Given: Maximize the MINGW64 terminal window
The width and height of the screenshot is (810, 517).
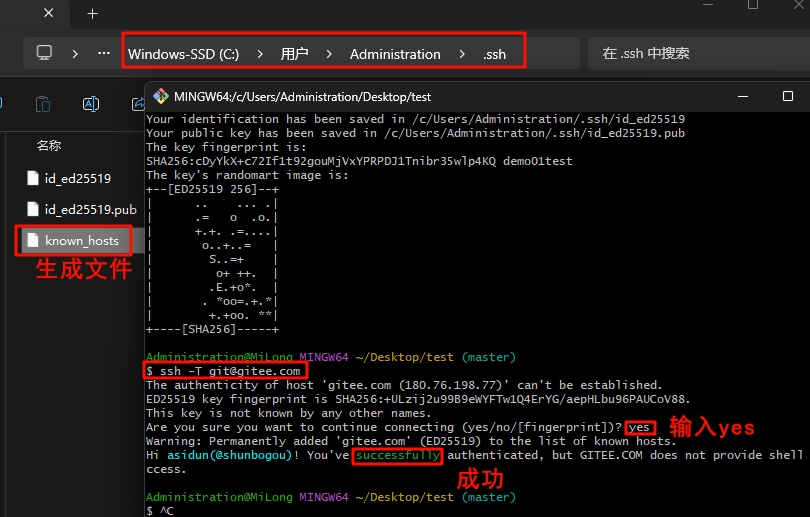Looking at the screenshot, I should point(788,96).
